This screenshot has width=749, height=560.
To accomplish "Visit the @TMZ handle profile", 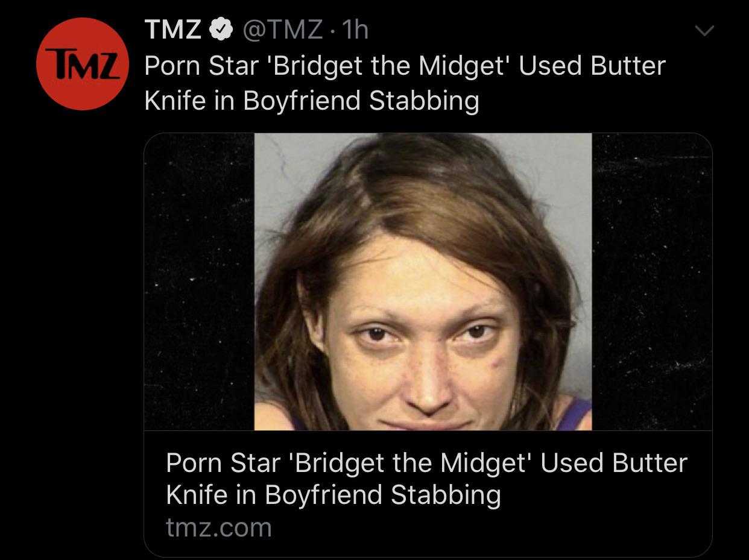I will click(282, 30).
